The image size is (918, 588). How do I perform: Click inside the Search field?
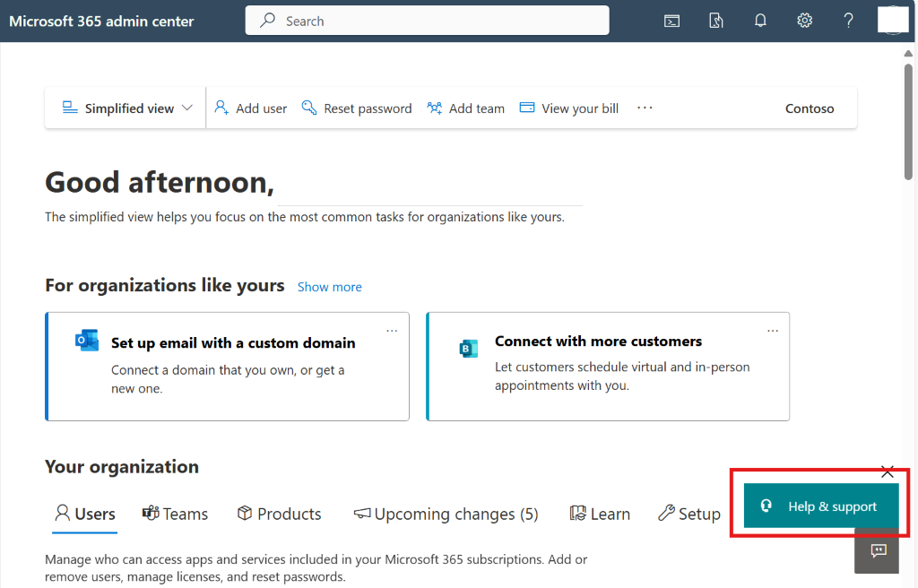tap(427, 20)
